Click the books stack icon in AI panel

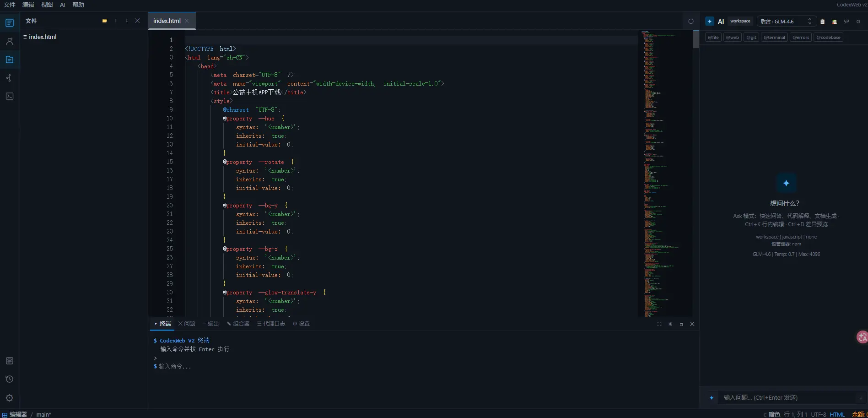tap(835, 22)
